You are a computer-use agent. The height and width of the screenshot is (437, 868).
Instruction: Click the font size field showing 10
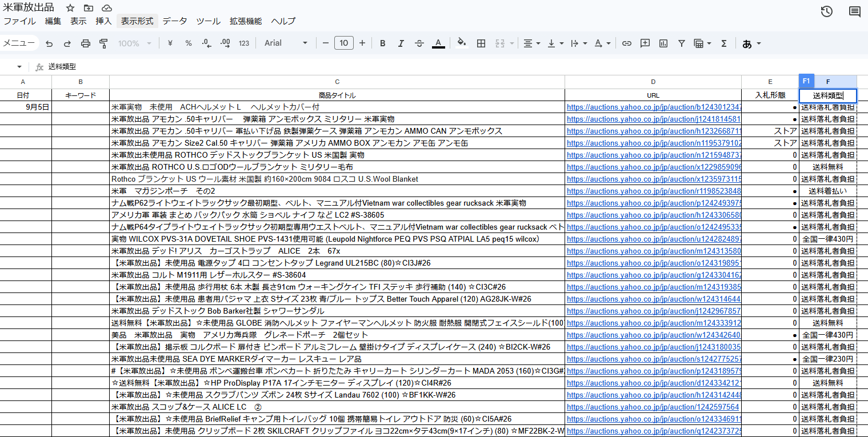pos(343,43)
